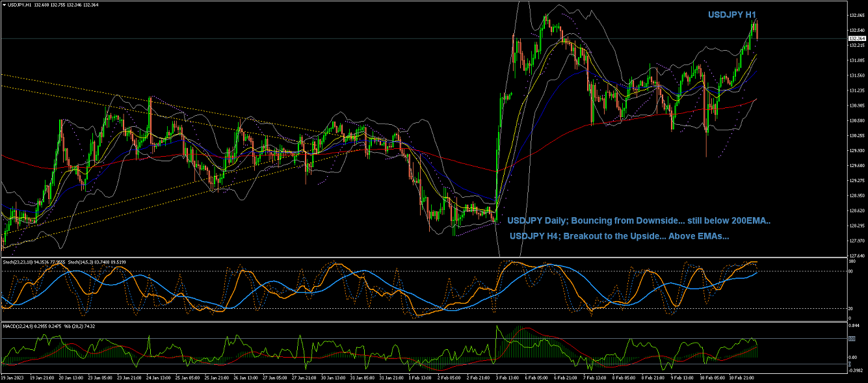Click '19 Jan 2023' on the time axis

pos(14,377)
